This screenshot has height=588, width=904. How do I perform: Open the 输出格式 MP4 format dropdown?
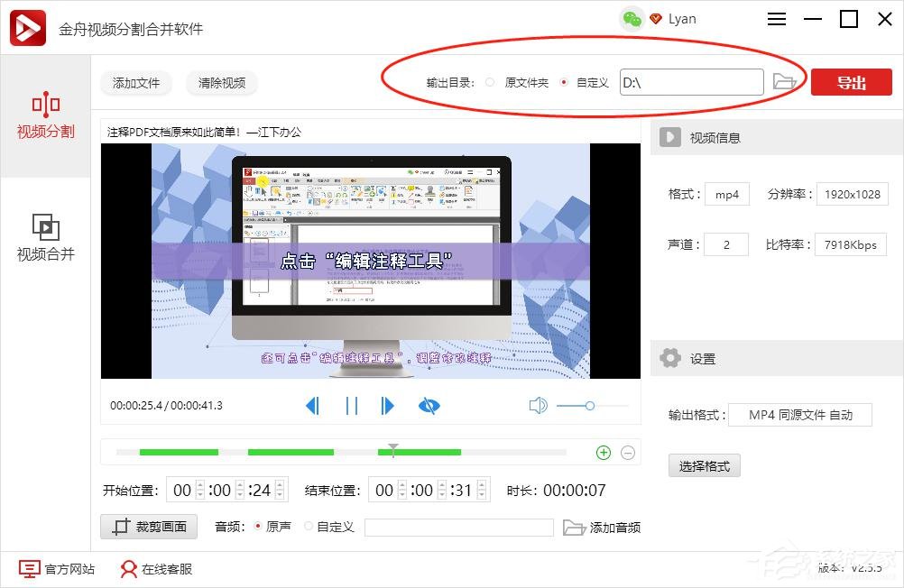pyautogui.click(x=801, y=415)
